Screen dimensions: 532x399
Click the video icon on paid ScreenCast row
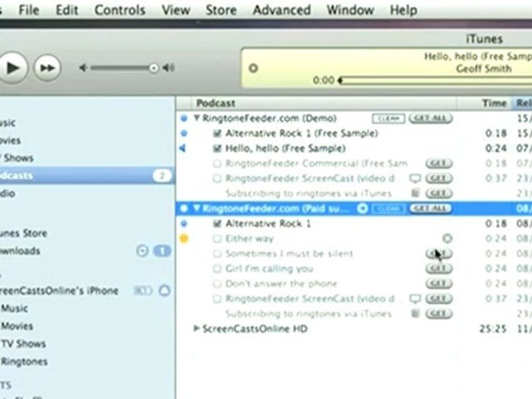point(415,299)
